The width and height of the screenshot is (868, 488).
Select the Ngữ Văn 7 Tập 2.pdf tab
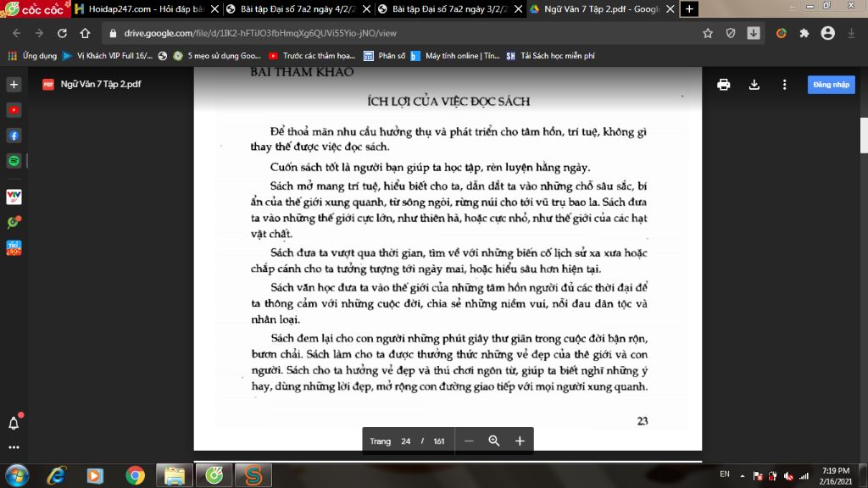click(x=601, y=8)
